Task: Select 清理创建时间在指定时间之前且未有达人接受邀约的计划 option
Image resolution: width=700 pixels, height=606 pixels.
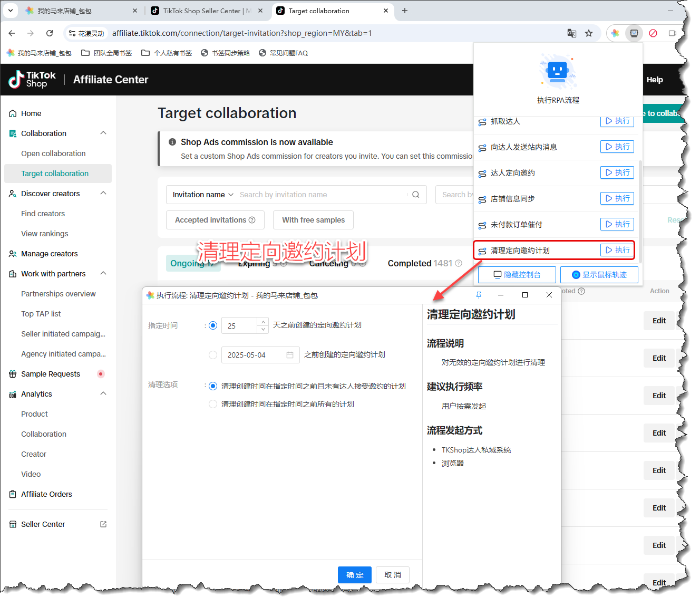Action: 213,386
